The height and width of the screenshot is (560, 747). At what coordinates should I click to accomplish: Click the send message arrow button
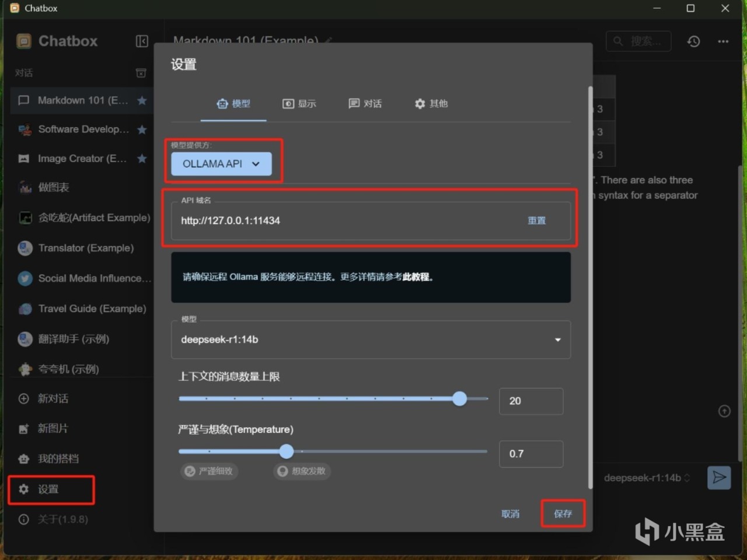tap(719, 478)
